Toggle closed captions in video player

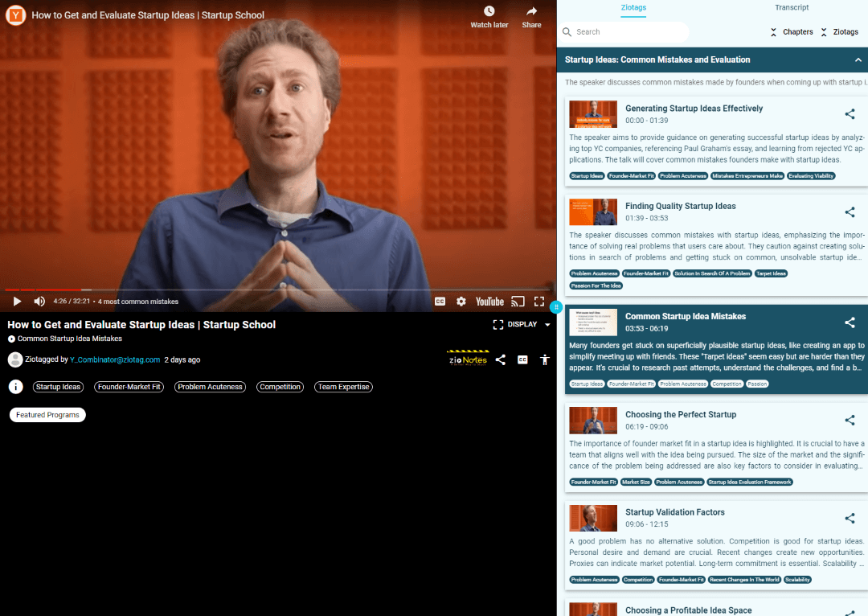440,302
